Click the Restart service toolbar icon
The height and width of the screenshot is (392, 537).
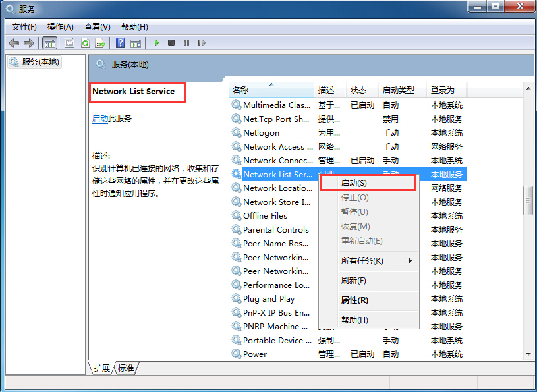[x=202, y=43]
